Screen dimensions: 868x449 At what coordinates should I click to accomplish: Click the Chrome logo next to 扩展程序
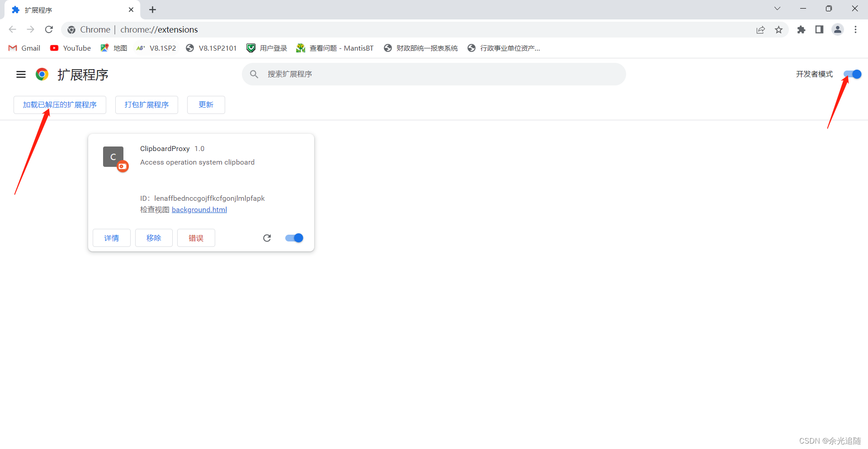pyautogui.click(x=42, y=74)
